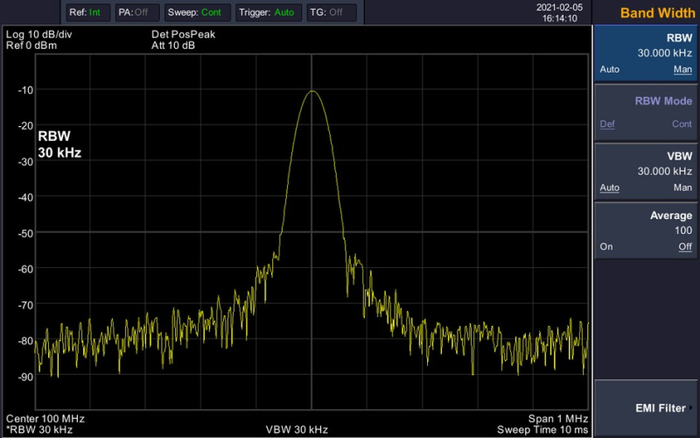
Task: Click the Span 1 MHz readout
Action: point(558,419)
